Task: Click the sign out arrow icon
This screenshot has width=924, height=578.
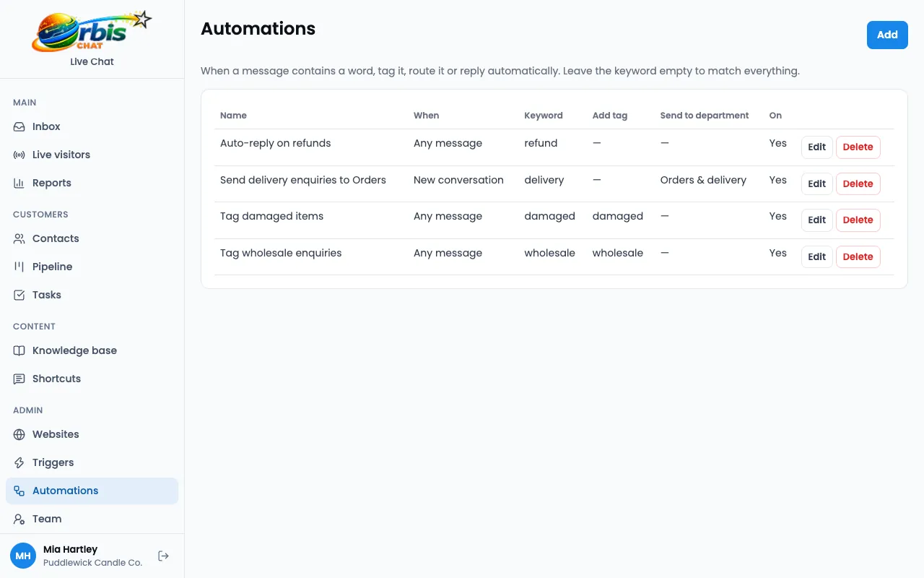Action: tap(164, 556)
